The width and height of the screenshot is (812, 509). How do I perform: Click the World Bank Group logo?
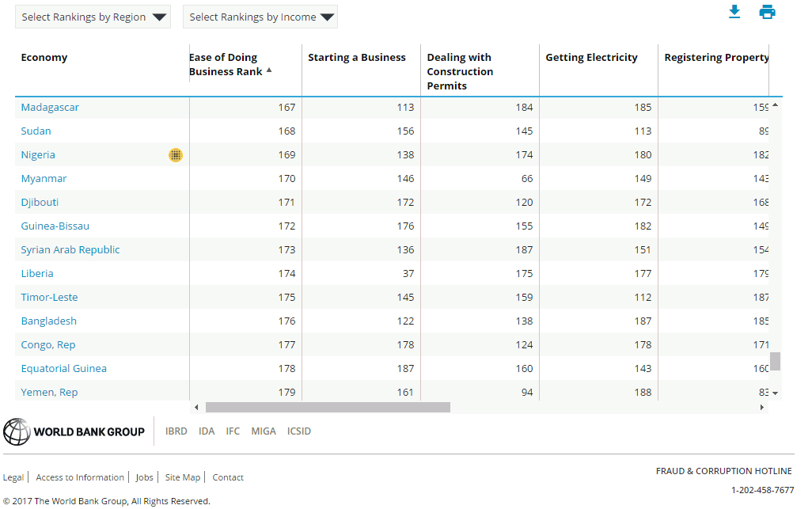coord(74,431)
